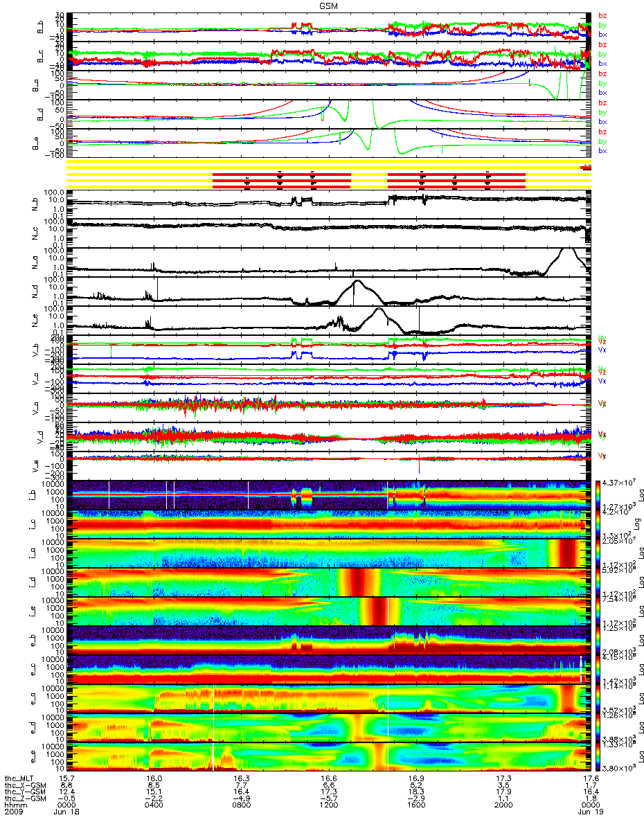Click the 2009 year label
The image size is (644, 831).
coord(14,813)
